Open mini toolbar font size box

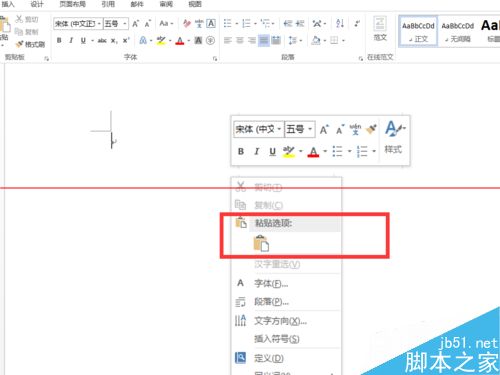pos(300,129)
